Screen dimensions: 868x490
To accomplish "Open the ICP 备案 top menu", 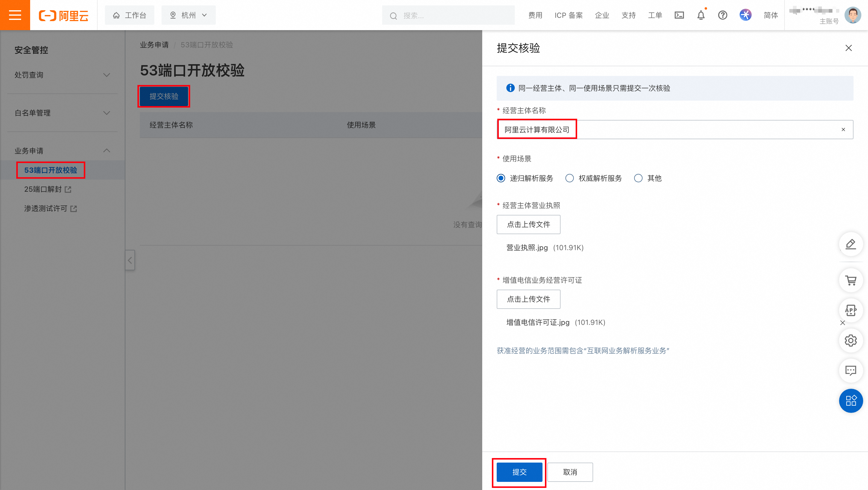I will [x=568, y=15].
